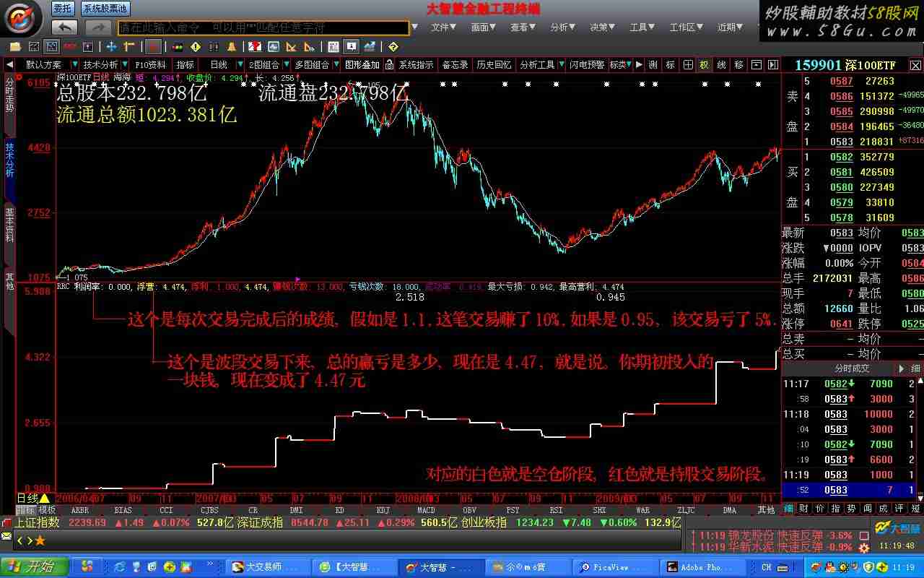Click the trend chart icon with arrow
924x578 pixels.
tap(370, 47)
